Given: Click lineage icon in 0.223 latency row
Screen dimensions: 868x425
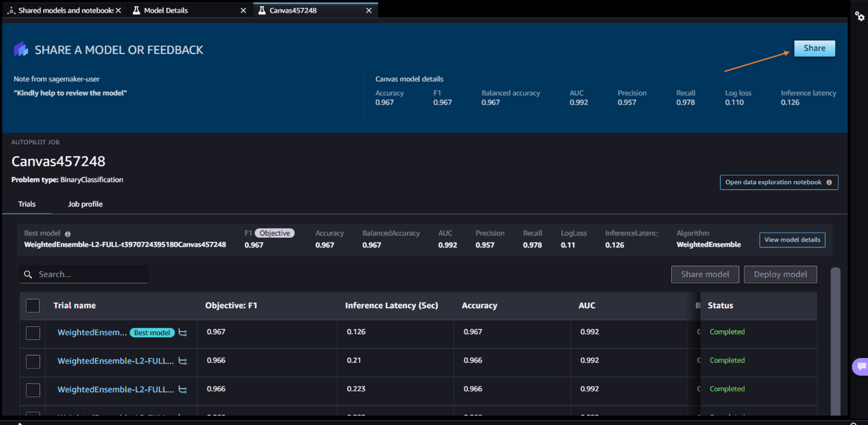Looking at the screenshot, I should point(183,390).
